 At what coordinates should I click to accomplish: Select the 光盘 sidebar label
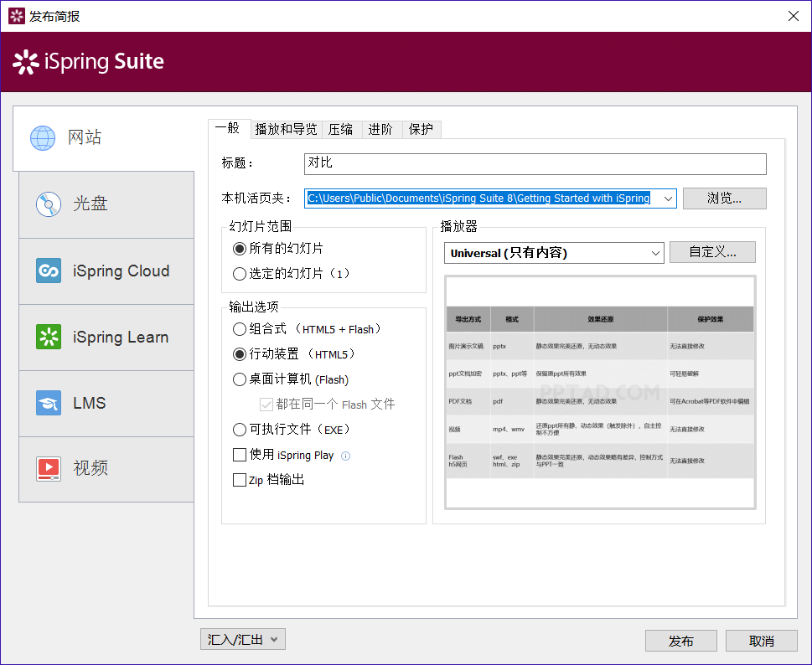(91, 204)
